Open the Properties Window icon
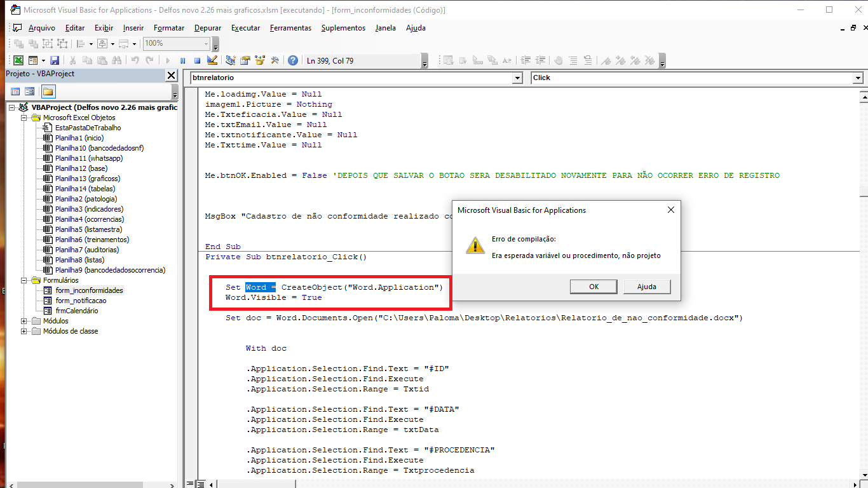 [x=245, y=60]
